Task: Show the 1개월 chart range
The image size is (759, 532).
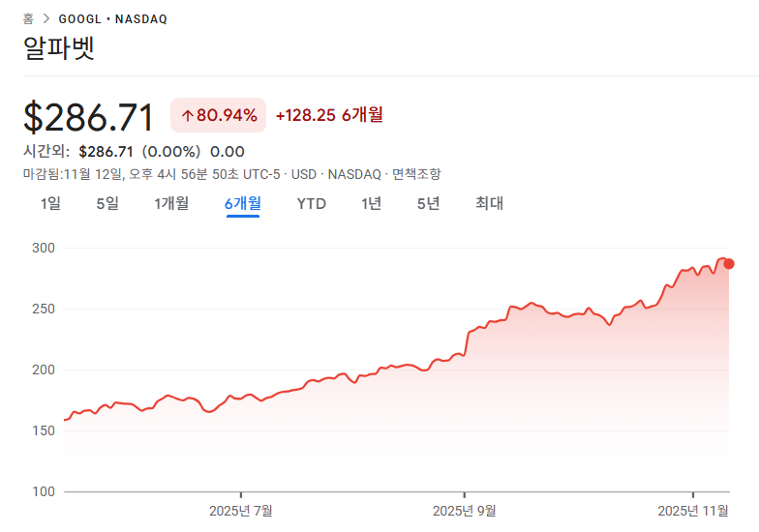Action: (171, 203)
